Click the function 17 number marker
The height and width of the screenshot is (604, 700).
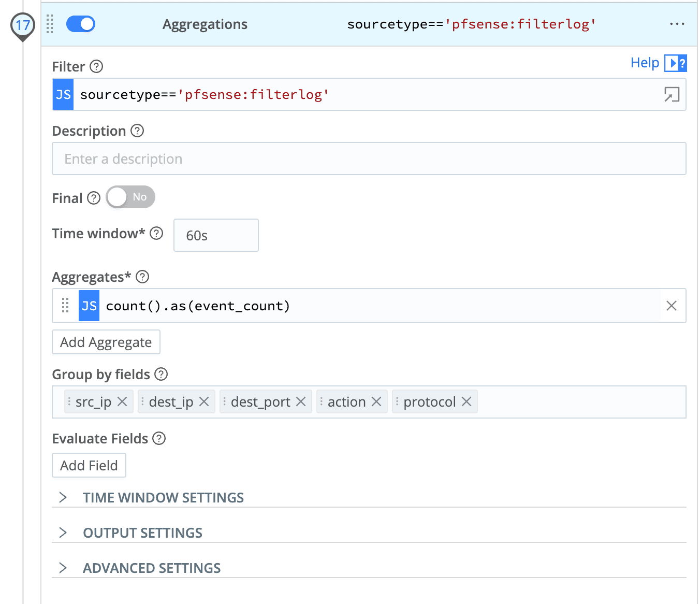click(x=23, y=25)
